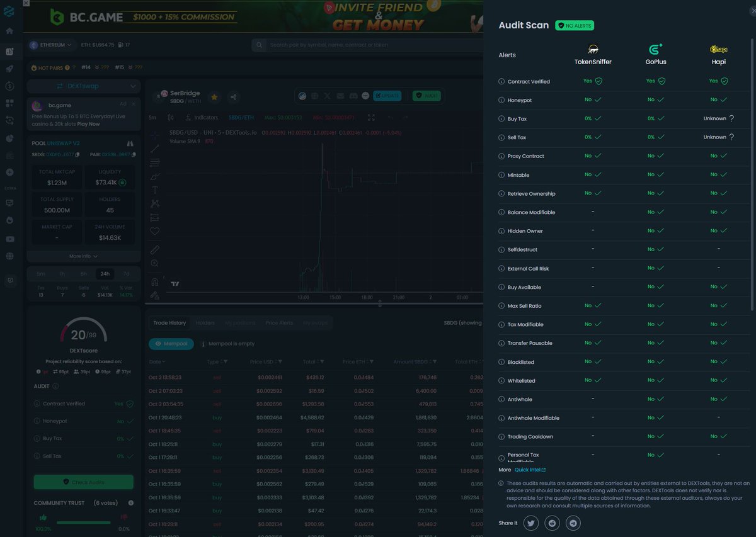Give a thumbs-up community trust vote

(43, 517)
